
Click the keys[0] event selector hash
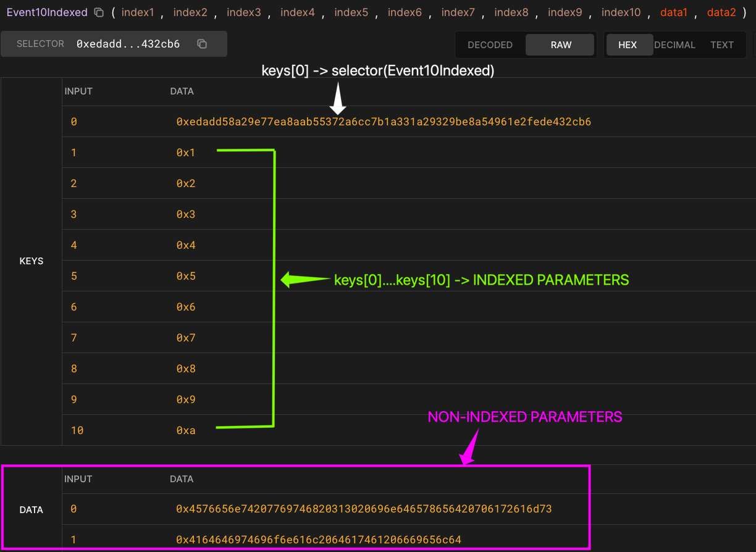pyautogui.click(x=384, y=122)
